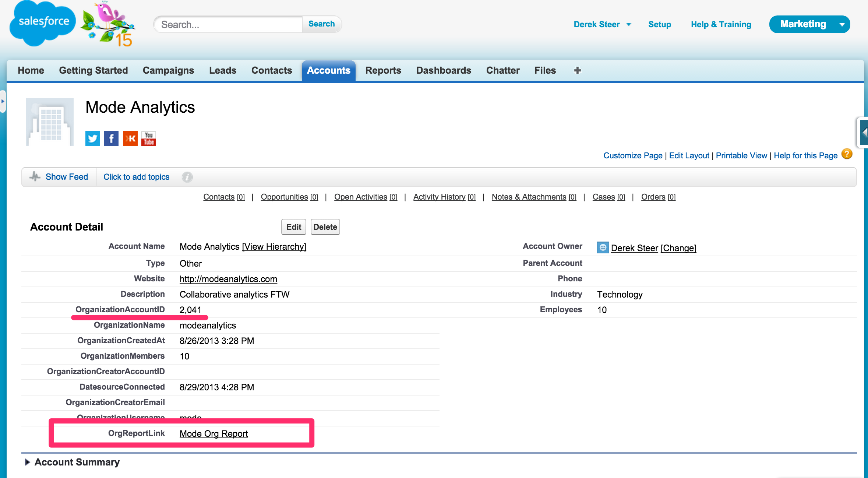This screenshot has height=478, width=868.
Task: Click the Account Owner avatar icon
Action: coord(603,247)
